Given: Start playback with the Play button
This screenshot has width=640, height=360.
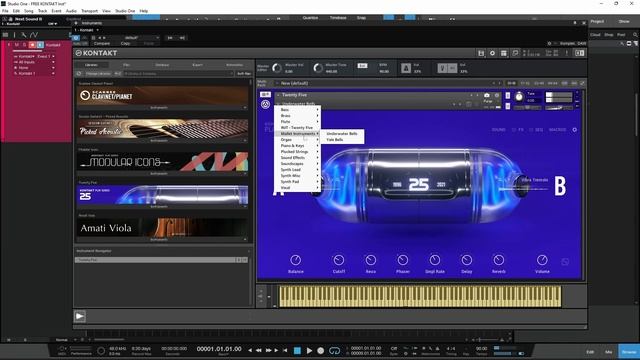Looking at the screenshot, I should click(309, 351).
